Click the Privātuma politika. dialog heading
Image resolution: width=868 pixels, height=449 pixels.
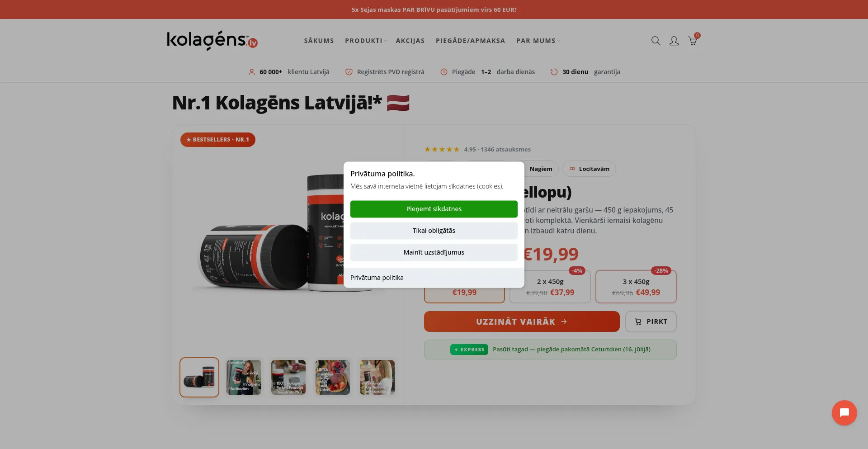coord(382,174)
